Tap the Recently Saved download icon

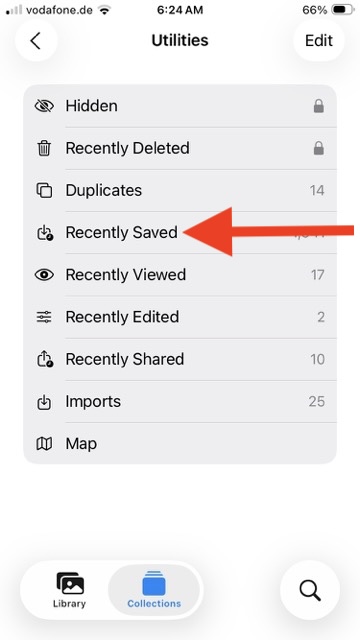click(x=44, y=233)
